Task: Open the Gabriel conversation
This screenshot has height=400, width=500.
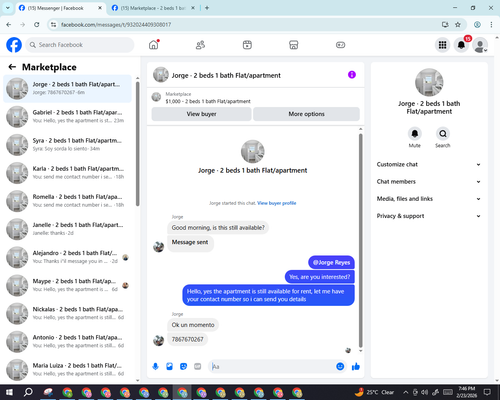Action: [68, 117]
